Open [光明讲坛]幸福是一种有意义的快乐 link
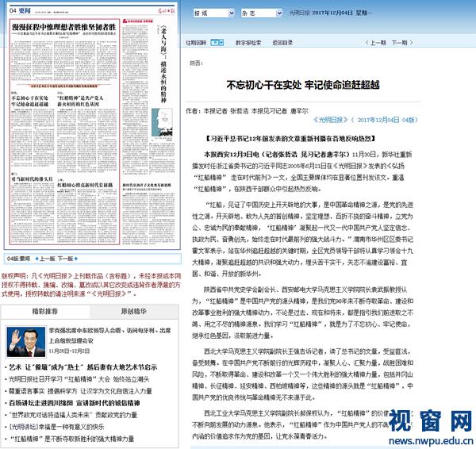Viewport: 476px width, 449px height. [x=56, y=427]
